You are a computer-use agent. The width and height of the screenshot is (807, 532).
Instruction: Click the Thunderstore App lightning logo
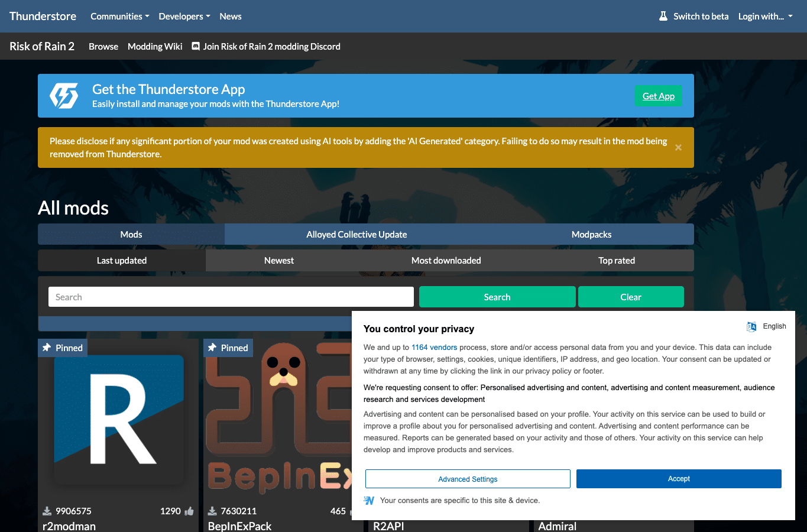[x=64, y=96]
